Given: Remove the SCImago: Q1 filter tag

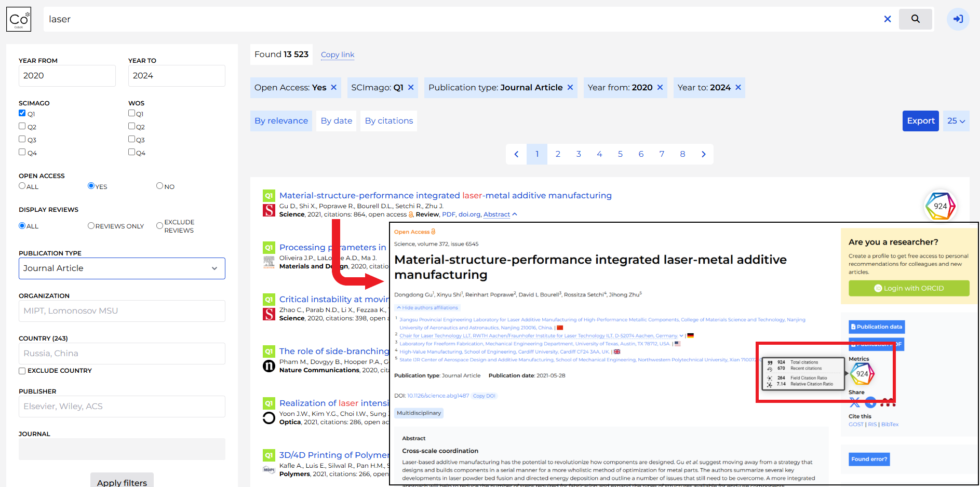Looking at the screenshot, I should click(411, 87).
